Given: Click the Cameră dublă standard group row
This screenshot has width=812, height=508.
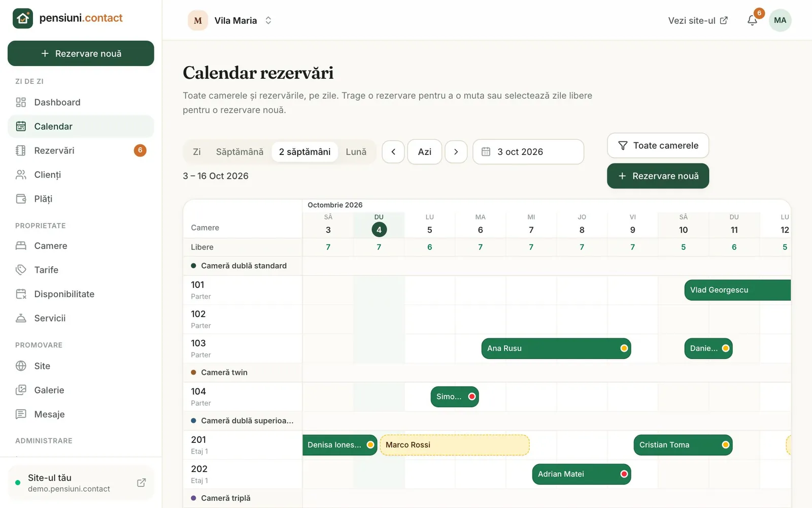Looking at the screenshot, I should click(x=243, y=266).
